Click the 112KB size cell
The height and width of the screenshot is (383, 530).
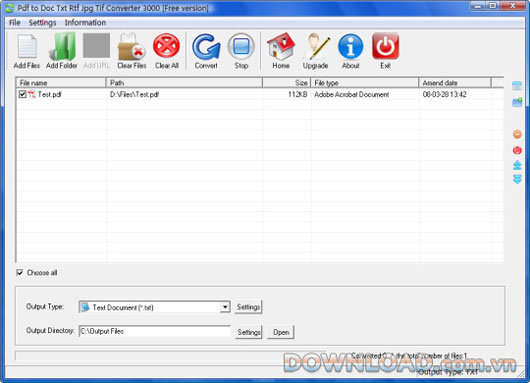(297, 94)
